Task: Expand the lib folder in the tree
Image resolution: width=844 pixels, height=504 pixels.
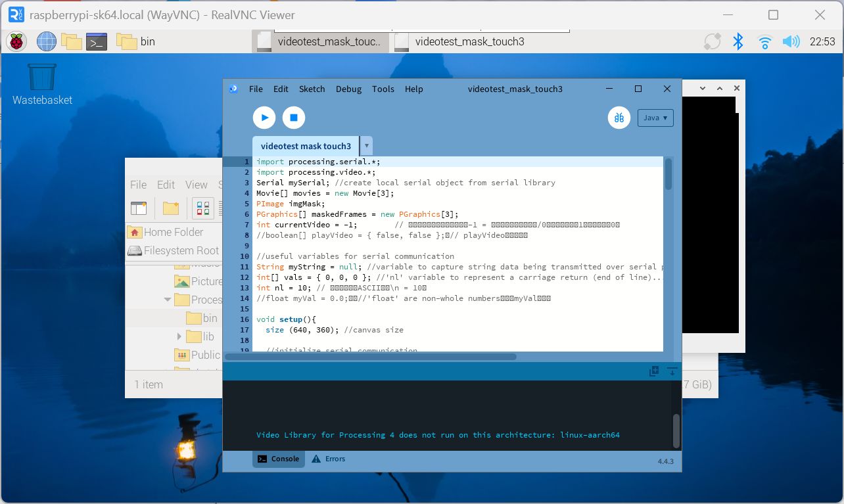Action: [x=179, y=336]
